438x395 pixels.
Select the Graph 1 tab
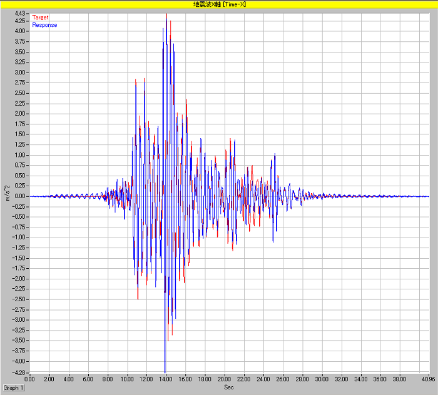click(x=14, y=388)
